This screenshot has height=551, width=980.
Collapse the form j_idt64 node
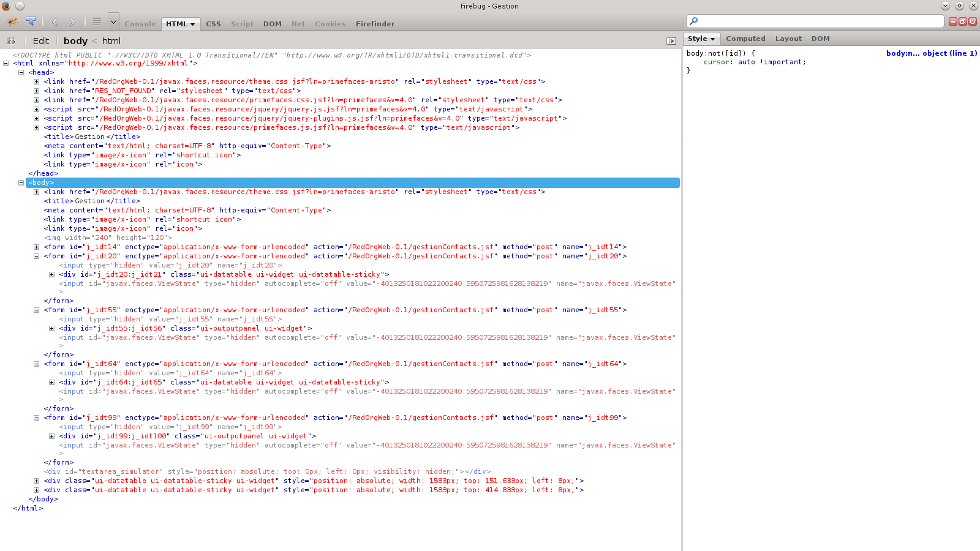click(36, 364)
